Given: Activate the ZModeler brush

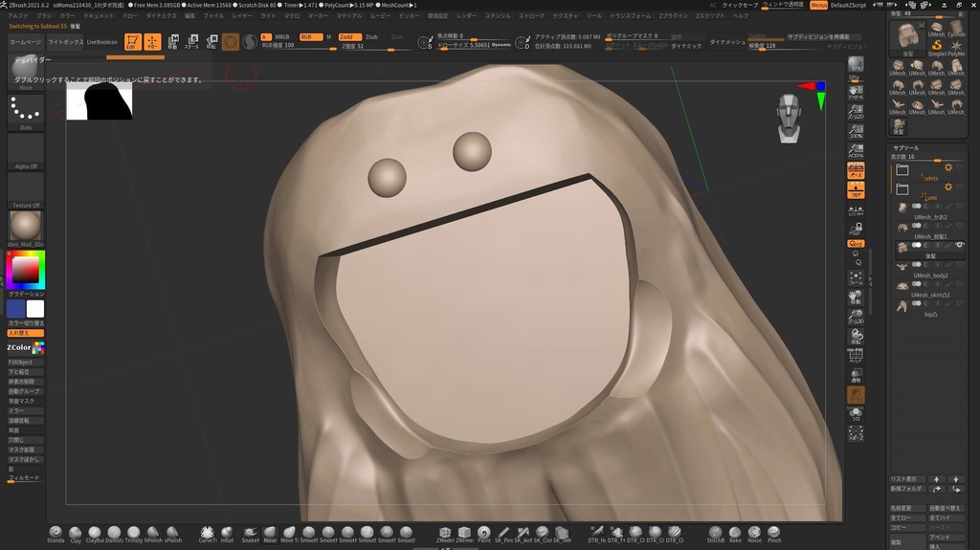Looking at the screenshot, I should pos(445,533).
